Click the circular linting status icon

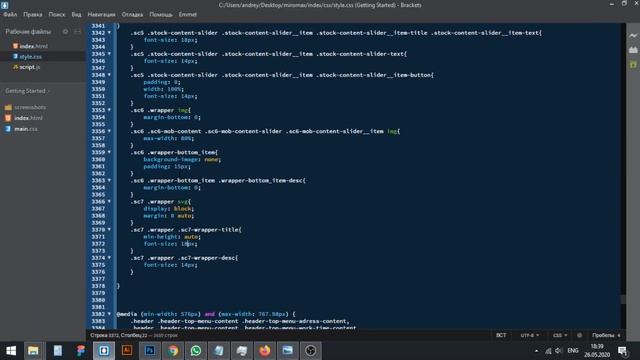click(x=579, y=335)
